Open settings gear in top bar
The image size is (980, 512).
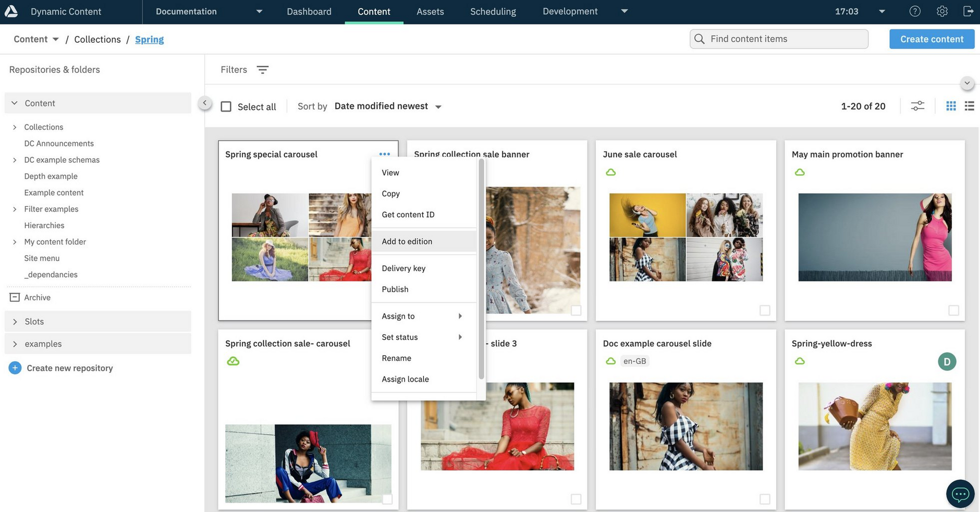point(941,11)
